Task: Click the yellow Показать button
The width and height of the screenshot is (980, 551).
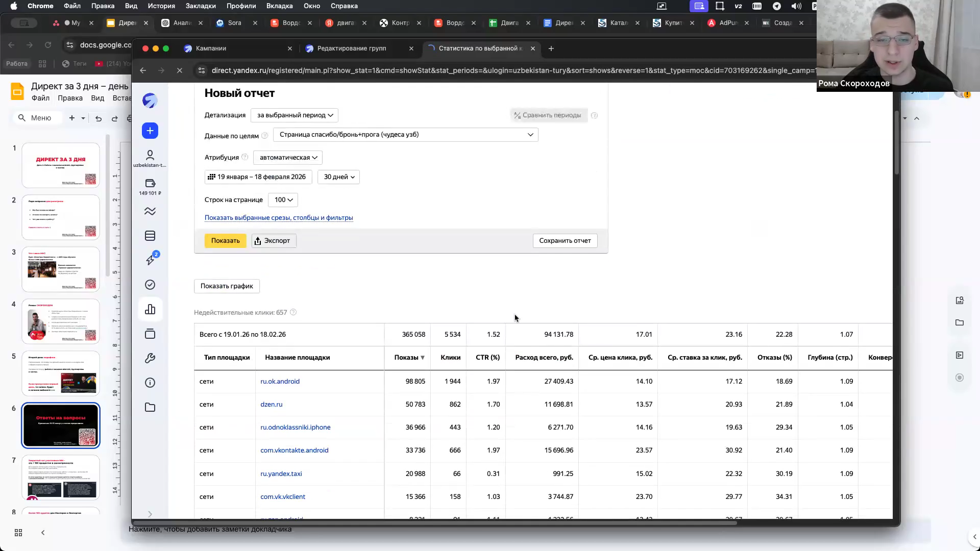Action: tap(226, 240)
